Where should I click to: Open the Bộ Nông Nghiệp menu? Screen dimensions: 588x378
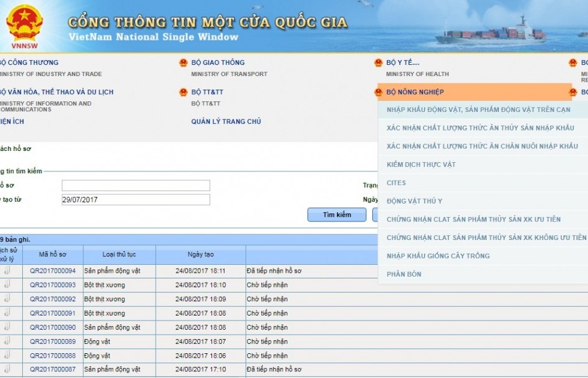point(415,92)
